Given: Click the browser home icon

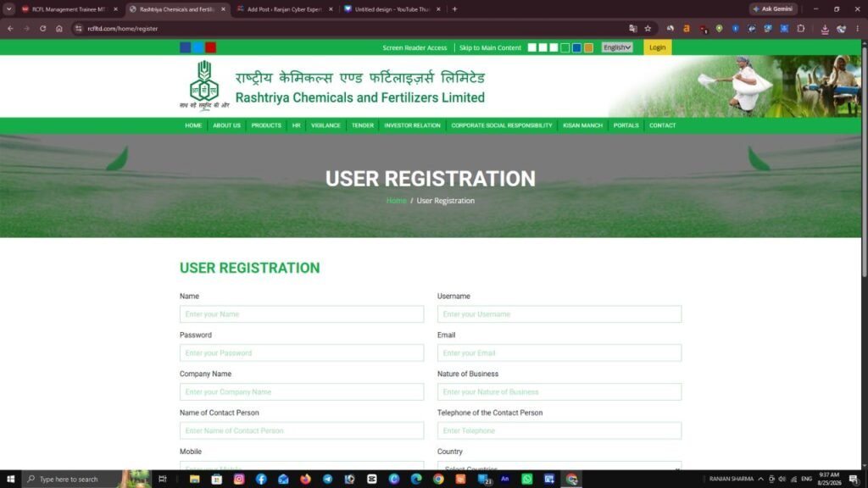Looking at the screenshot, I should click(x=59, y=28).
